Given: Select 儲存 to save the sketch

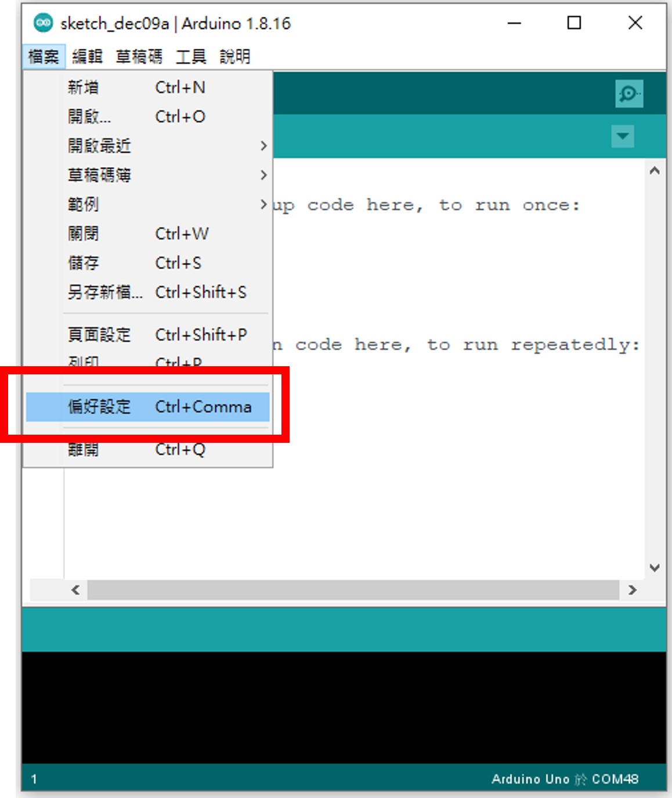Looking at the screenshot, I should tap(148, 263).
